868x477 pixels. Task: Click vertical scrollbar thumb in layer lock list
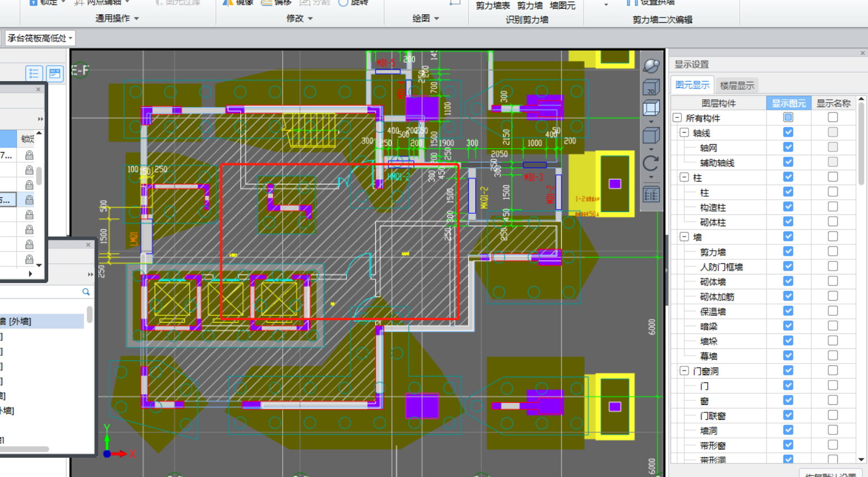coord(39,175)
